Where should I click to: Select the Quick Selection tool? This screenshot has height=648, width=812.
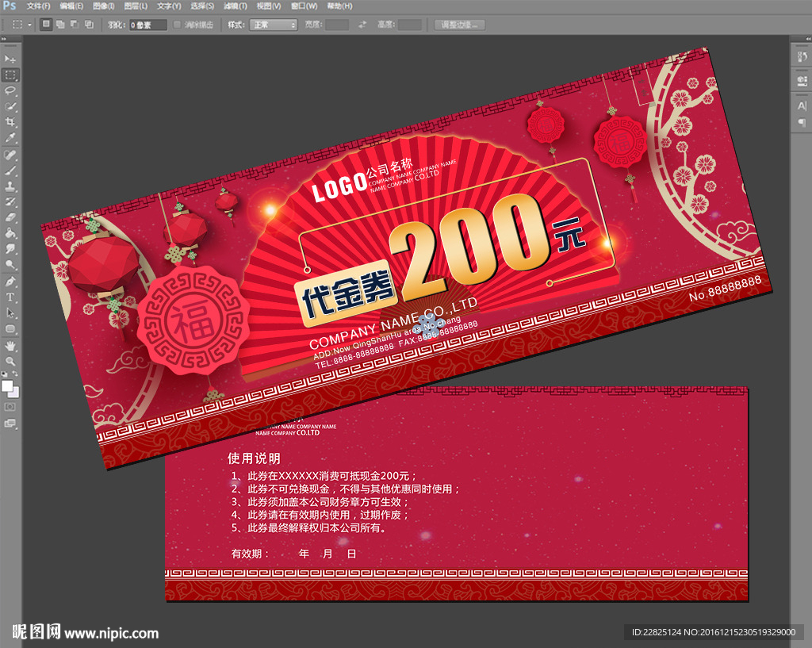(x=10, y=107)
